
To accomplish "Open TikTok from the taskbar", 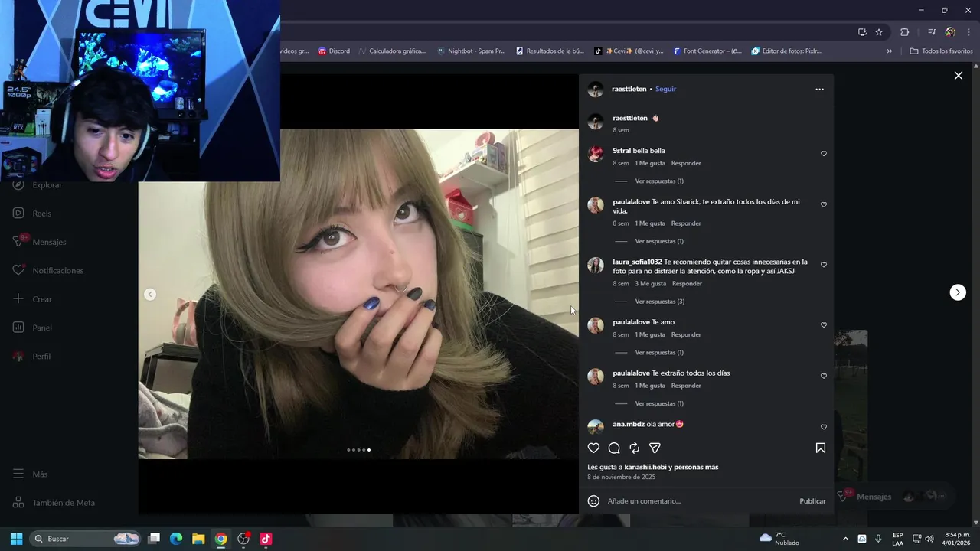I will point(266,539).
